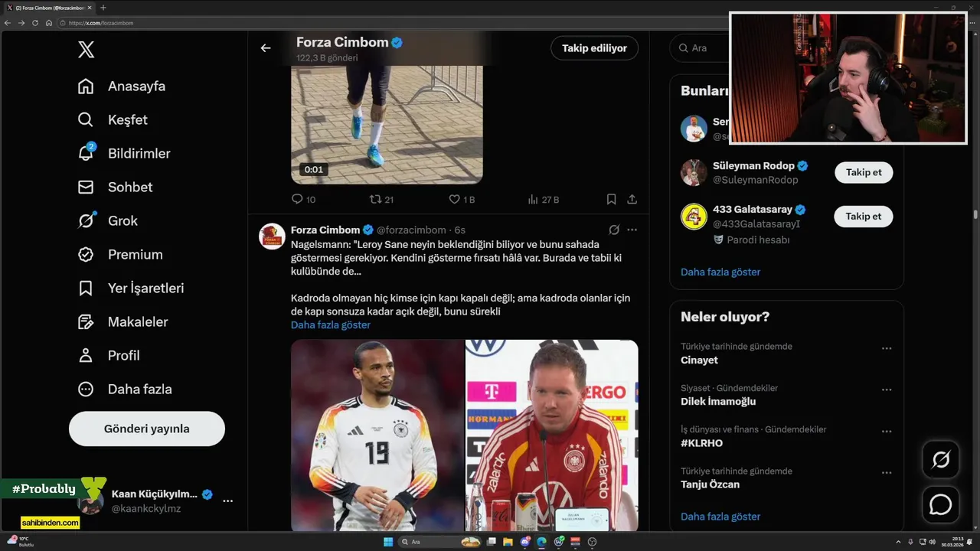The height and width of the screenshot is (551, 980).
Task: Open Yer İşaretleri bookmarks
Action: (131, 288)
